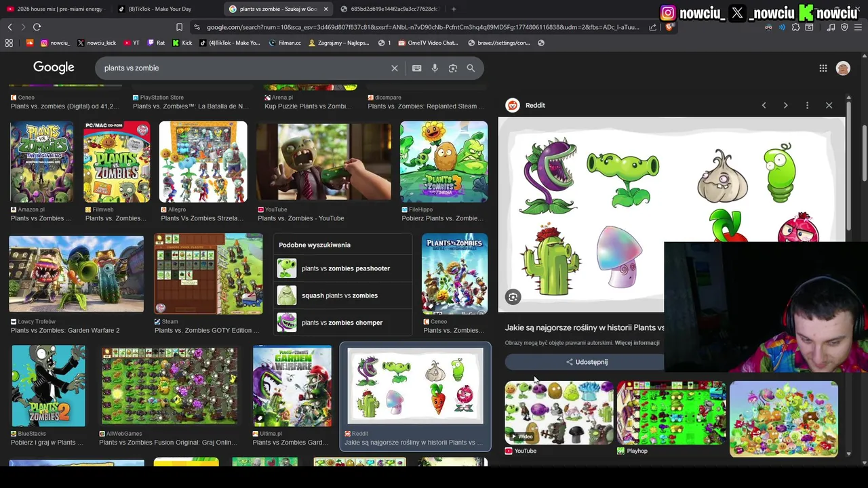
Task: Open the nowciu_kick bookmark
Action: point(96,43)
